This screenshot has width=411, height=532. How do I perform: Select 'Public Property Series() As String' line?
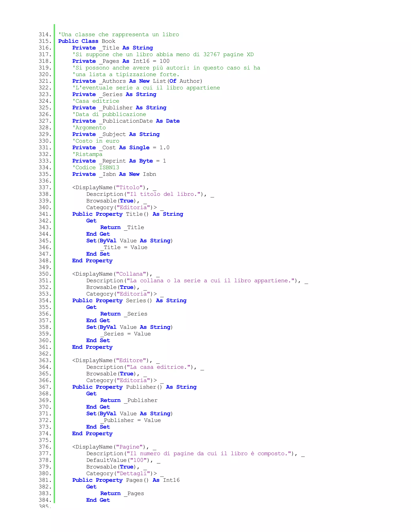coord(129,301)
